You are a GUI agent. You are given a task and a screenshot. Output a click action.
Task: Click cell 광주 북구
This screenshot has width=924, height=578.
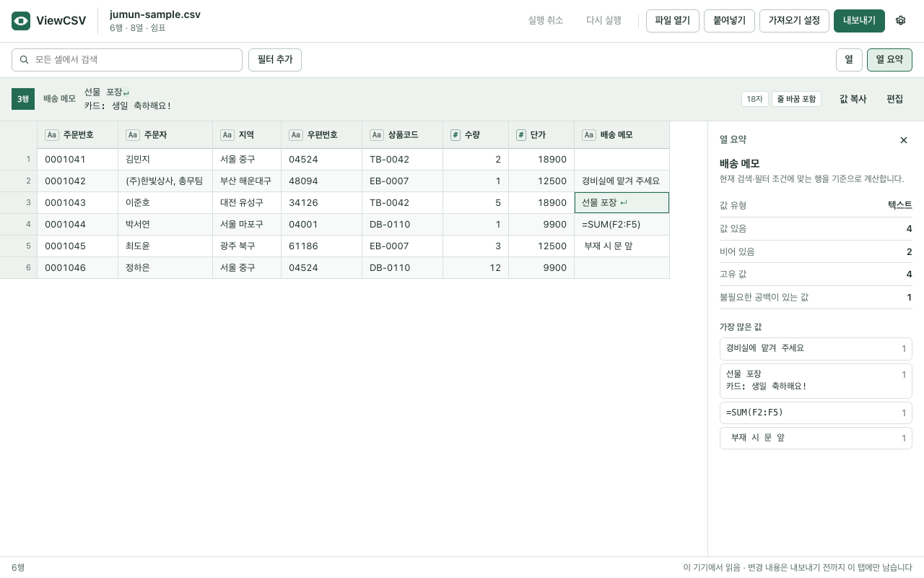click(x=247, y=246)
